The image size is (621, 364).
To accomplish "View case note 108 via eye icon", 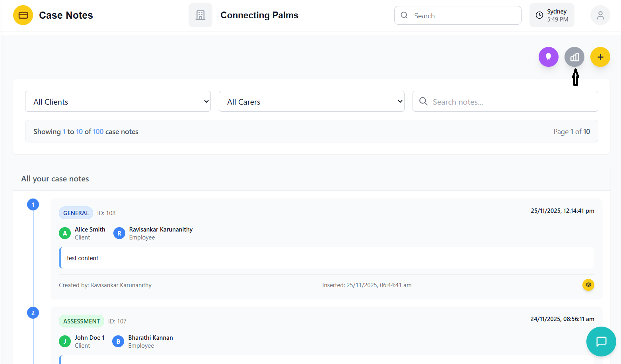I will (x=588, y=285).
